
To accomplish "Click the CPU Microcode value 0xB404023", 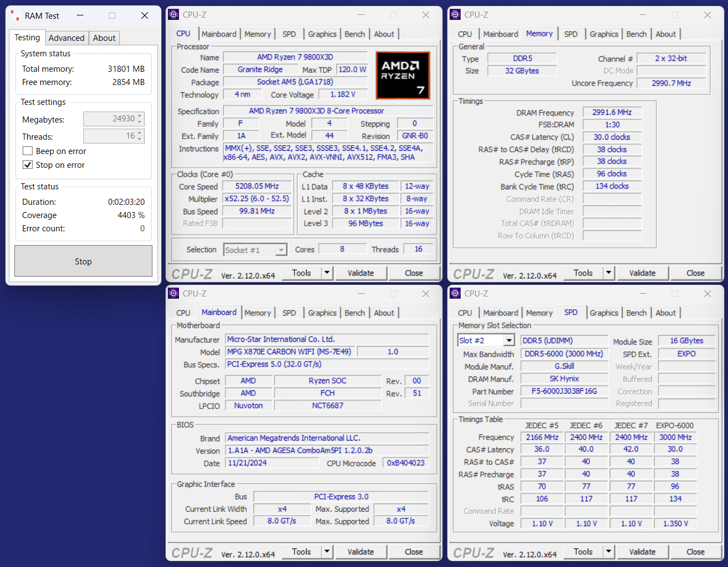I will [406, 463].
